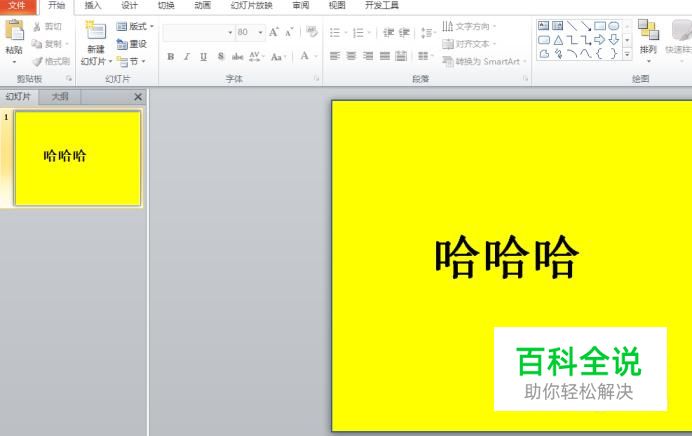This screenshot has height=436, width=692.
Task: Click the Decrease List Level button
Action: pyautogui.click(x=388, y=32)
